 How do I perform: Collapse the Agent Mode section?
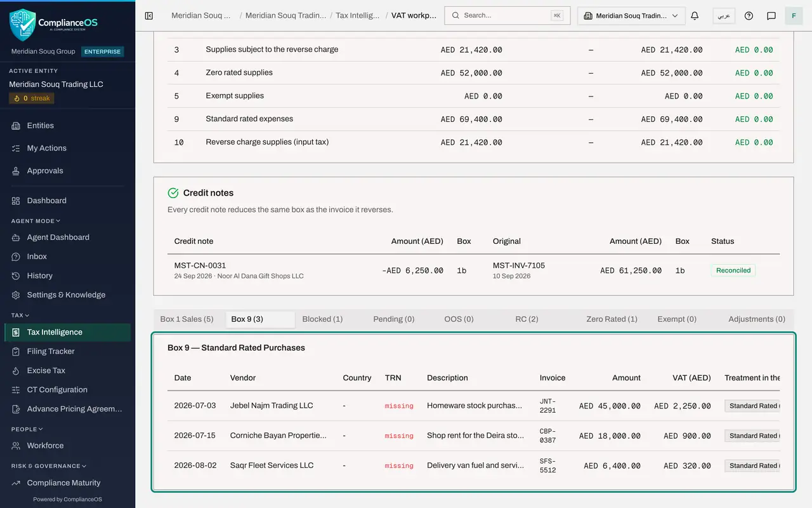[x=36, y=221]
